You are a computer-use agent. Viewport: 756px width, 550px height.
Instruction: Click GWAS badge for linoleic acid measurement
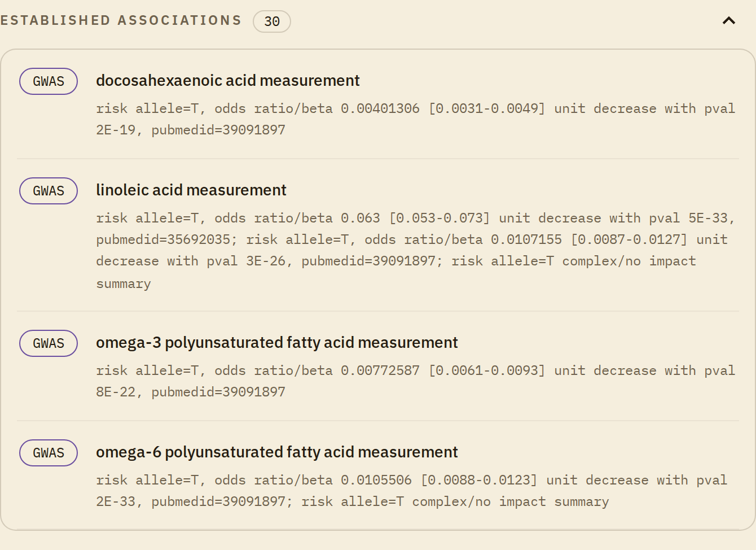tap(49, 191)
